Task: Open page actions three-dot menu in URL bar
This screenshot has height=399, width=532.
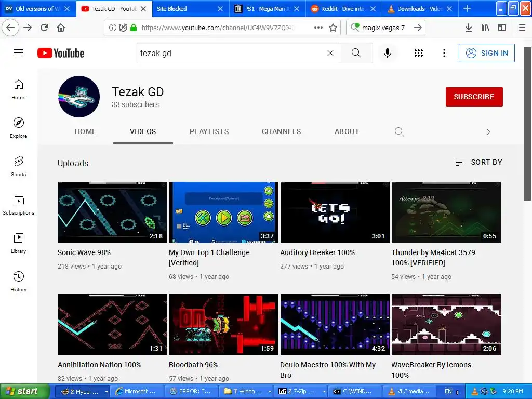Action: pyautogui.click(x=318, y=28)
